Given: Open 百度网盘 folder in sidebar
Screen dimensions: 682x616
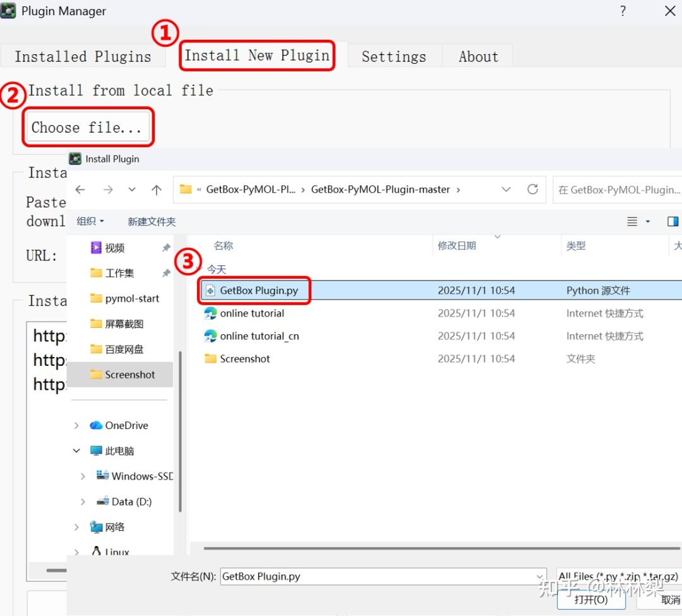Looking at the screenshot, I should [x=117, y=349].
